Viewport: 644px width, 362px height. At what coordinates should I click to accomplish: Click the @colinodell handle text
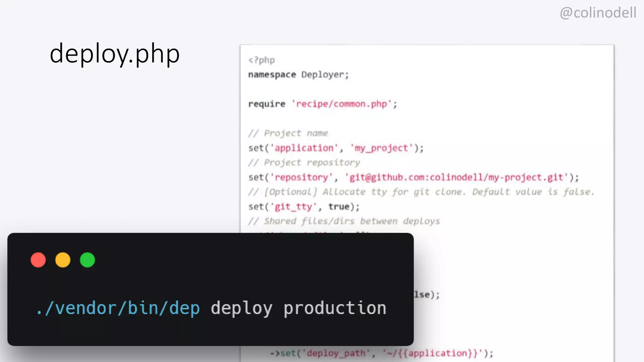(598, 13)
